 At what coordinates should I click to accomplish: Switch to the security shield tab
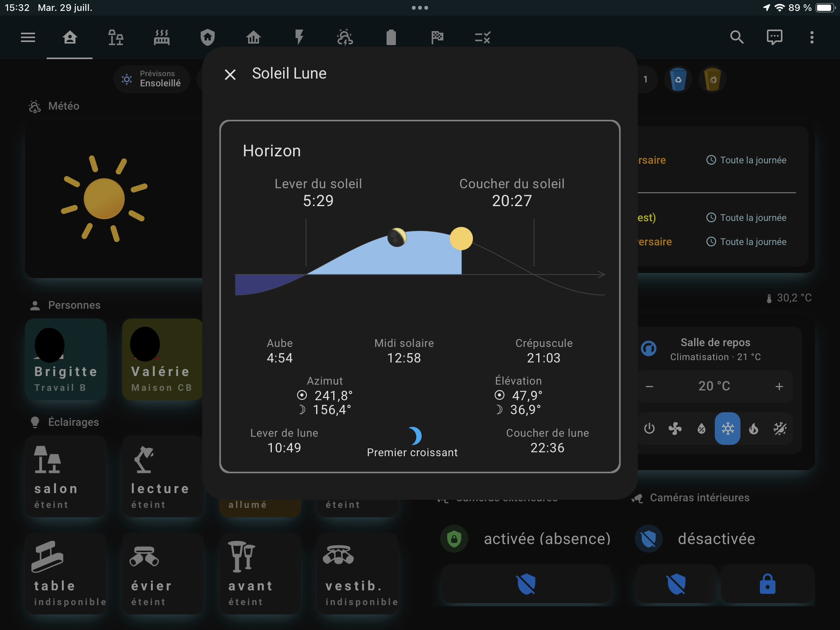[x=207, y=37]
